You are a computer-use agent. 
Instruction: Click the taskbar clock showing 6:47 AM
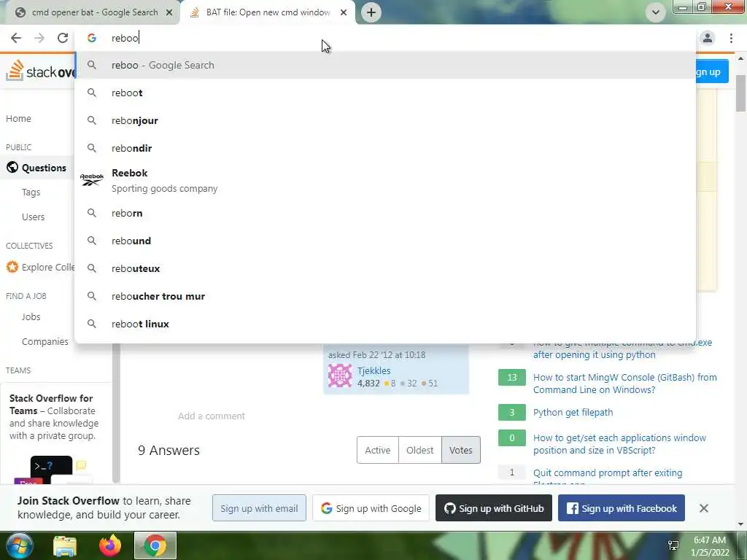(x=710, y=546)
